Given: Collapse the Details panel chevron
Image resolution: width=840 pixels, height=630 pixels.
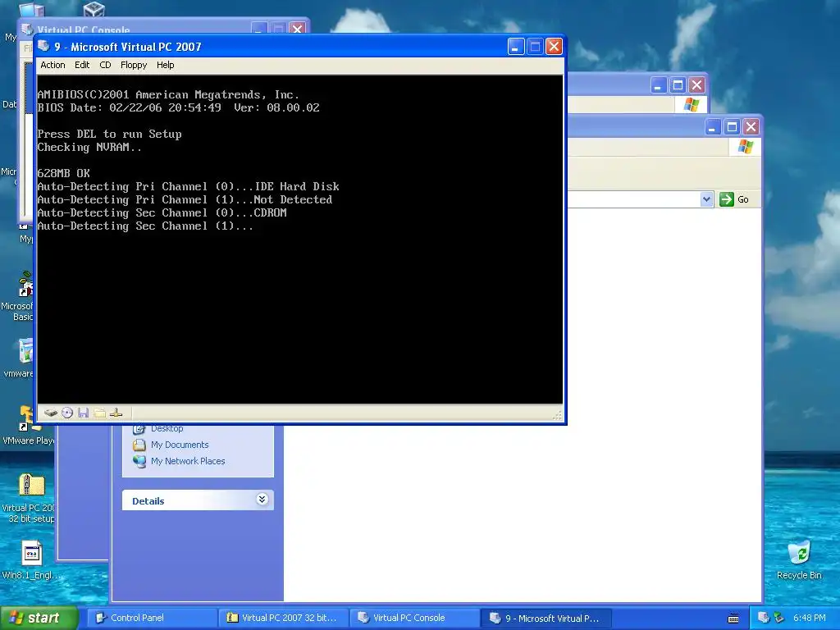Looking at the screenshot, I should tap(262, 500).
